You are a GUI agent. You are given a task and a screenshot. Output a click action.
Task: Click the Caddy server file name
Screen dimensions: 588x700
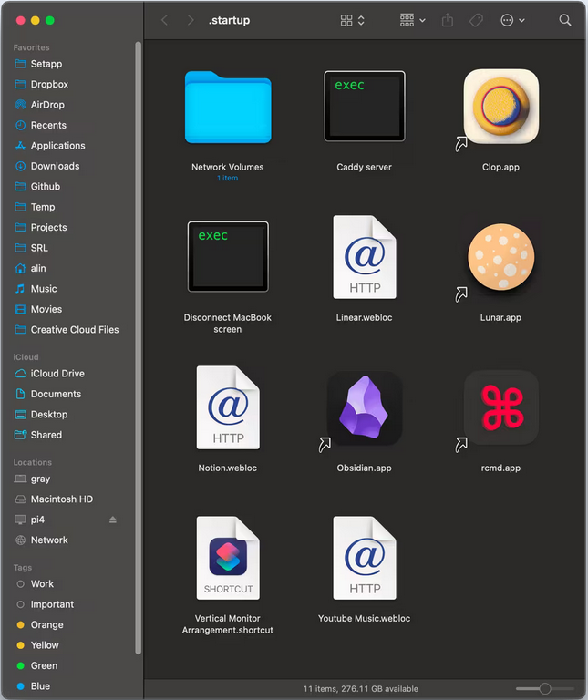tap(365, 168)
